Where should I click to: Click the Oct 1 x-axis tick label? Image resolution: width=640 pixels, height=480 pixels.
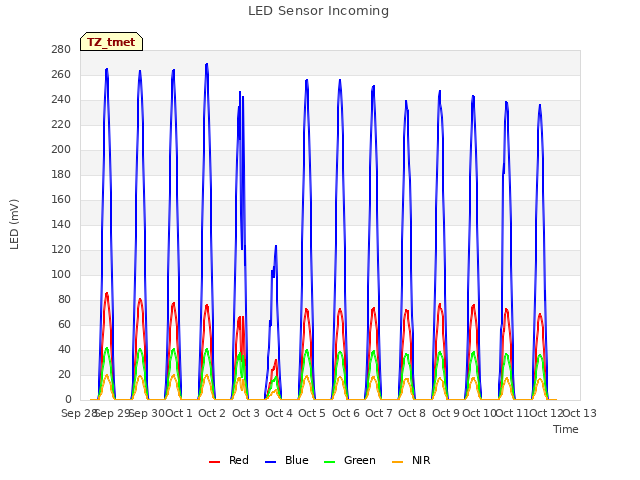[179, 413]
